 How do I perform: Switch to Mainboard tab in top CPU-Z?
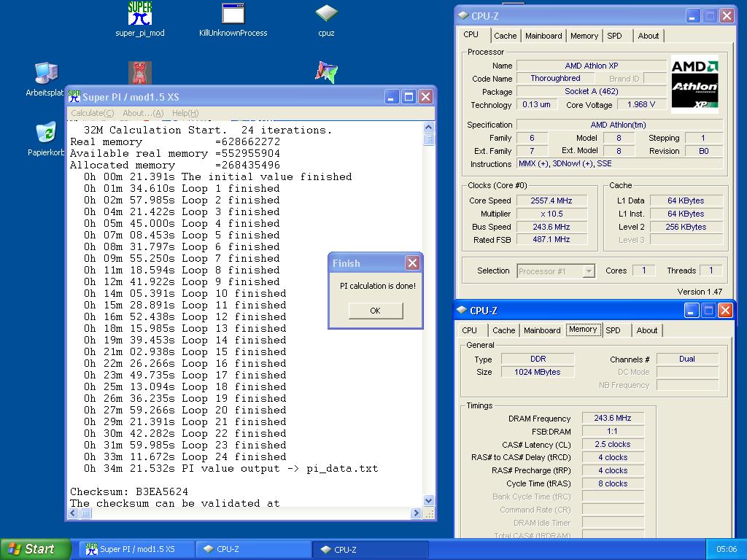coord(543,36)
